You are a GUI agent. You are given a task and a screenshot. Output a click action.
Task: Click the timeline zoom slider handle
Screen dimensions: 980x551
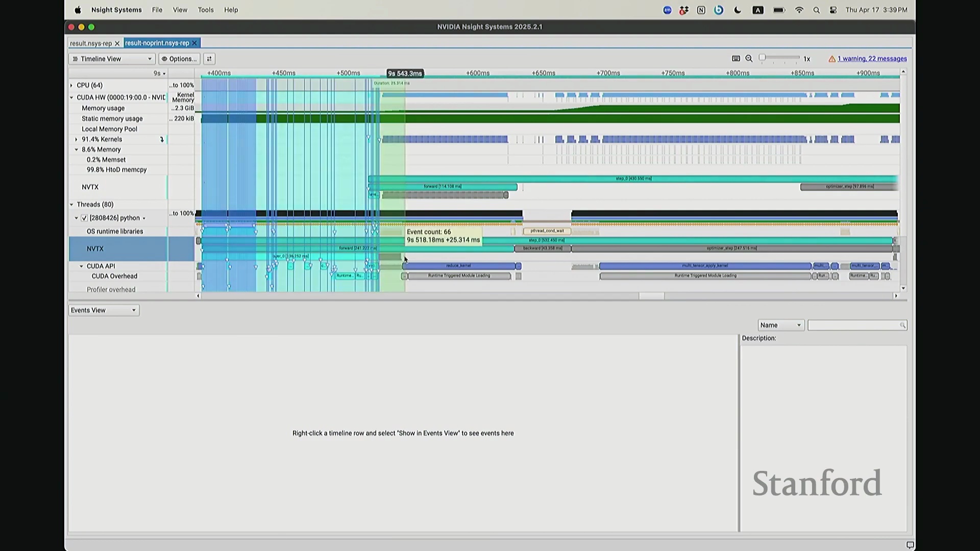pyautogui.click(x=762, y=58)
